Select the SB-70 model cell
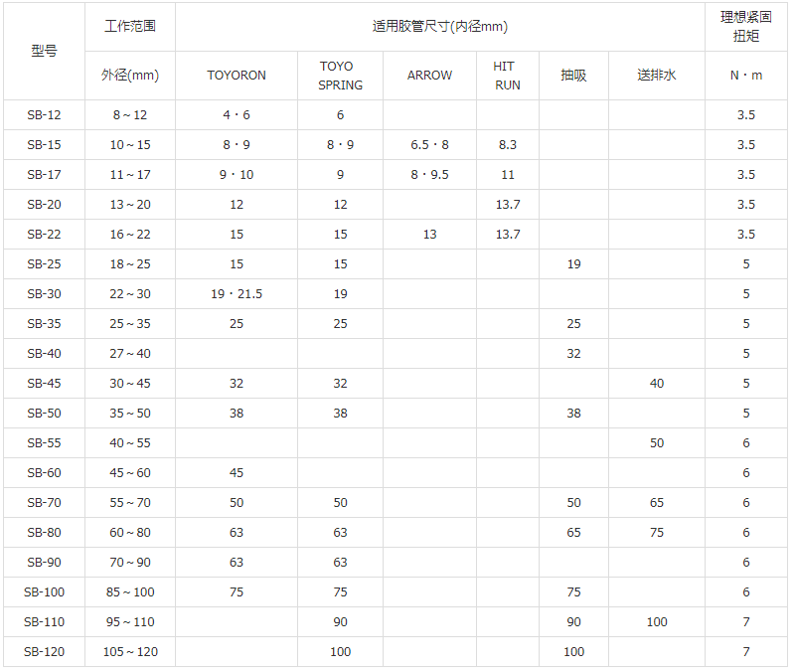Image resolution: width=793 pixels, height=672 pixels. point(44,503)
